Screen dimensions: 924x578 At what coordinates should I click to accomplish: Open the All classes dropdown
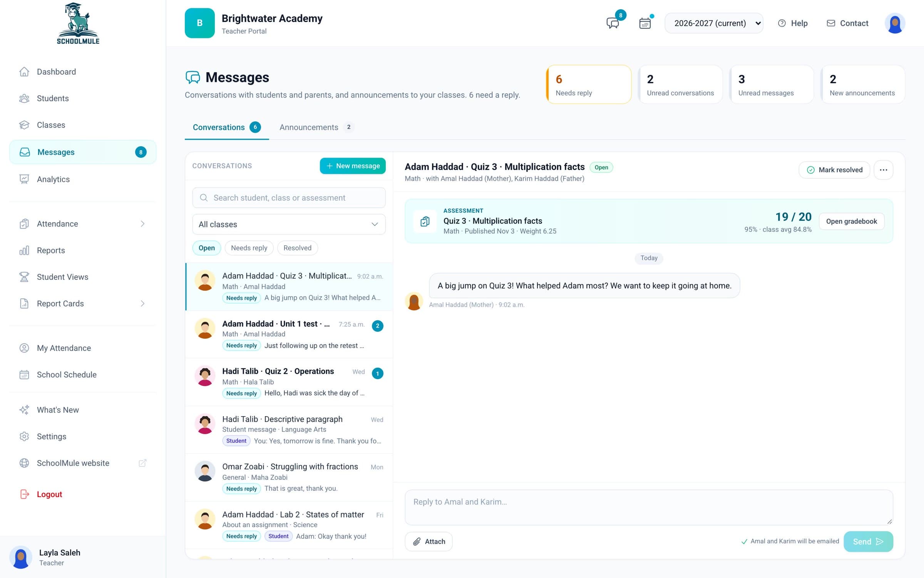289,224
